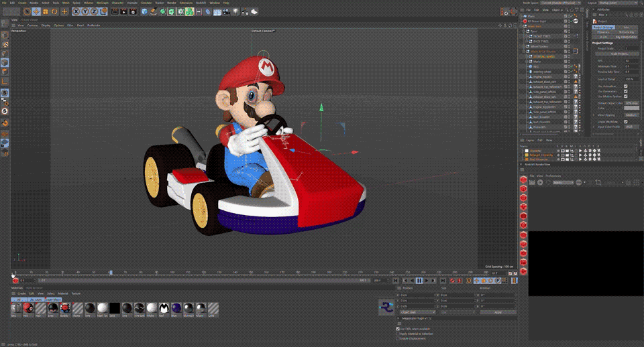The width and height of the screenshot is (644, 347).
Task: Toggle the world coordinate system icon
Action: (x=103, y=11)
